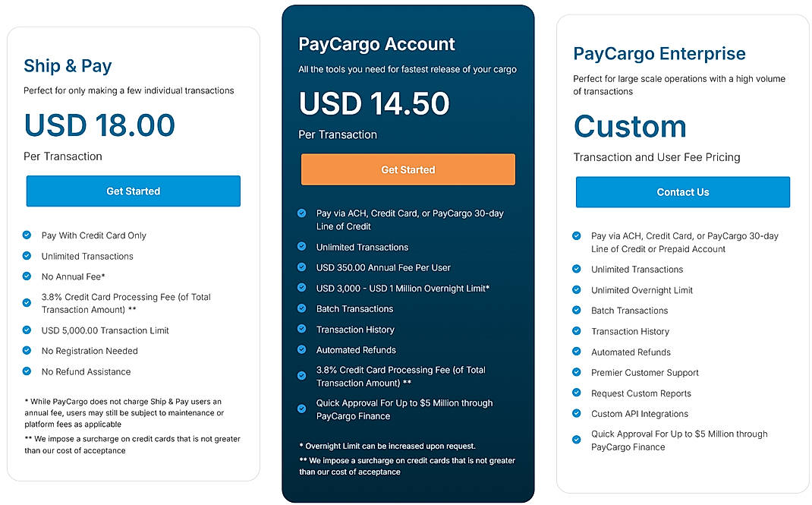Select the checkmark next to Batch Transactions in PayCargo Account
The image size is (812, 505).
coord(302,309)
